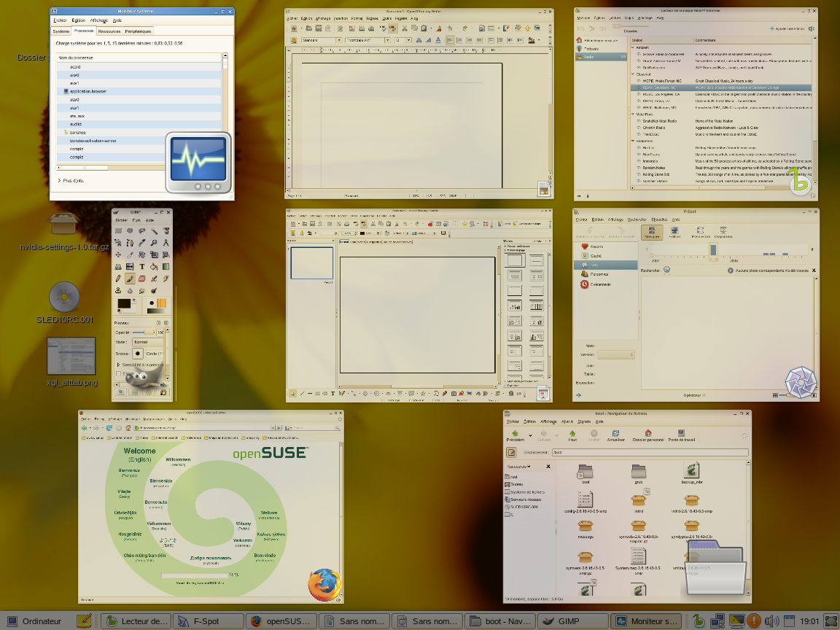Click Moniteur s... taskbar button
840x630 pixels.
[x=645, y=621]
